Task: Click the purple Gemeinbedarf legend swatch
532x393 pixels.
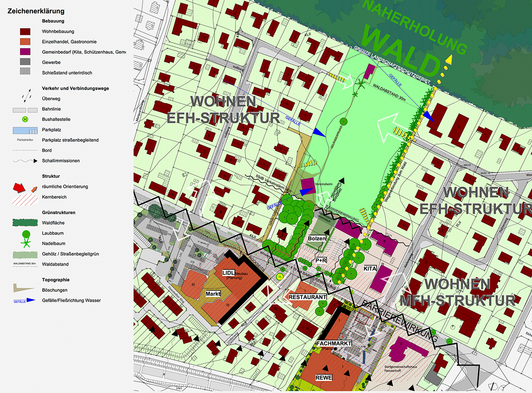Action: [x=25, y=52]
